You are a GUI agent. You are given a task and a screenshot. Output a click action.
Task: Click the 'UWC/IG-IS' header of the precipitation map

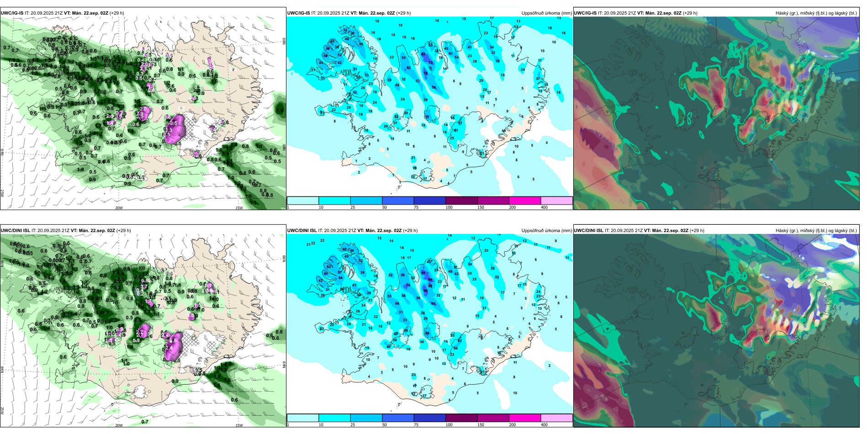point(299,13)
